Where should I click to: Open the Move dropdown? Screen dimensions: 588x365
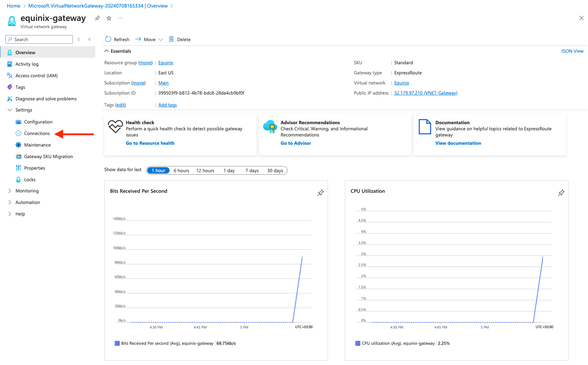pyautogui.click(x=149, y=39)
